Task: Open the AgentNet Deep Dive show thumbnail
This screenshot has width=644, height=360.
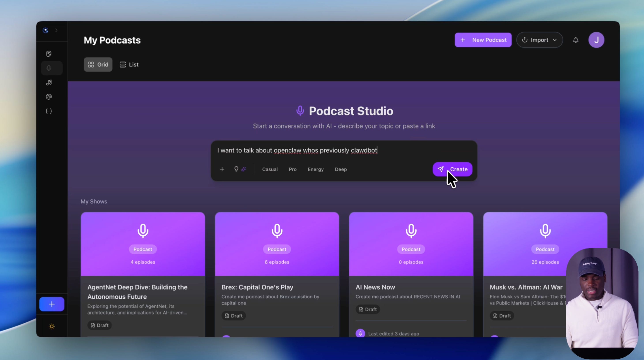Action: point(143,244)
